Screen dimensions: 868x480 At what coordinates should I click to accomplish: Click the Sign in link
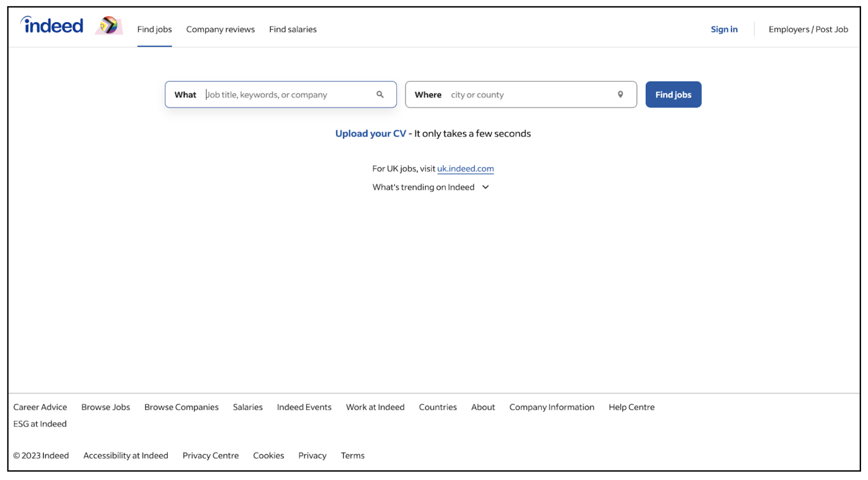[x=724, y=29]
